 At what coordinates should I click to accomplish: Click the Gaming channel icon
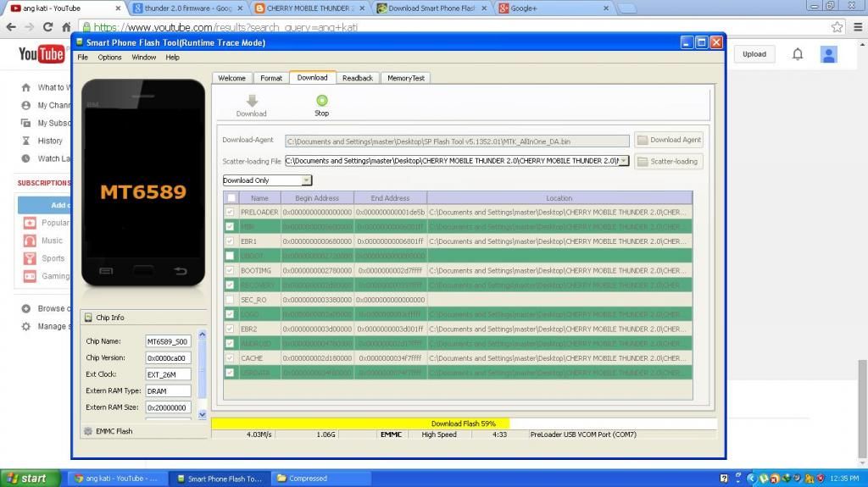tap(30, 275)
